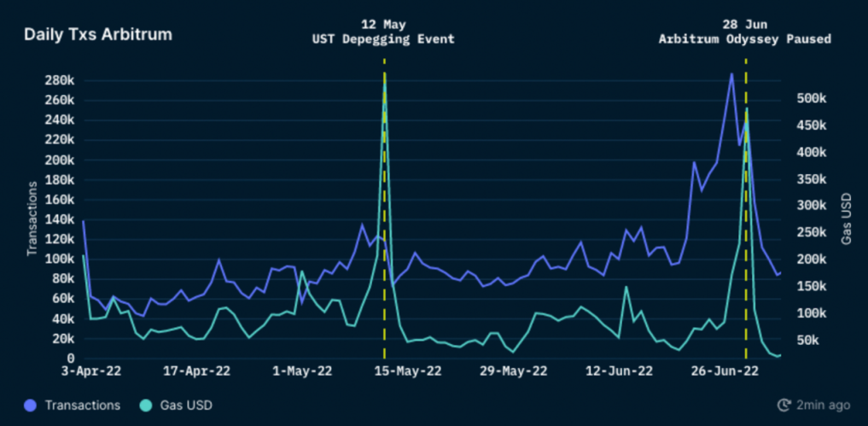Click the Daily Txs Arbitrum chart title
Screen dimensions: 868x426
pos(97,35)
